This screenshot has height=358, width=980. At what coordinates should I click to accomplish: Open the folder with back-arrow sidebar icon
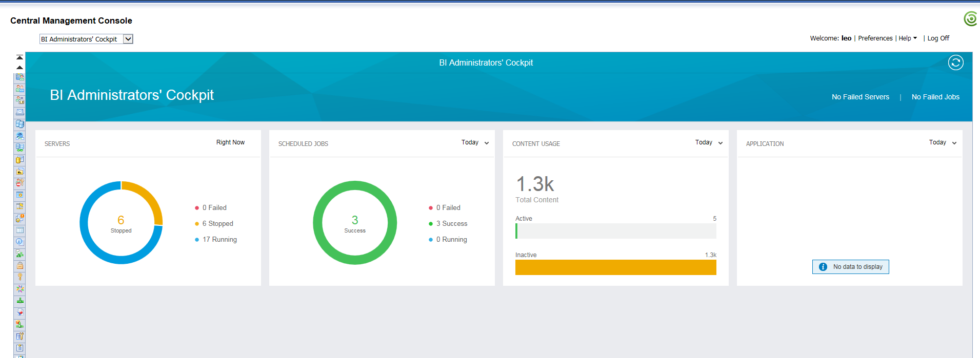point(19,171)
